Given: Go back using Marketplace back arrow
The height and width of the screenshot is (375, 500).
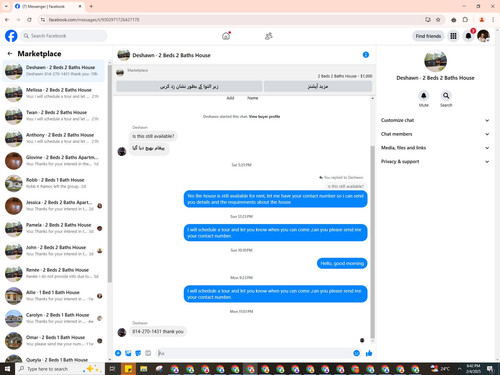Looking at the screenshot, I should (x=10, y=53).
